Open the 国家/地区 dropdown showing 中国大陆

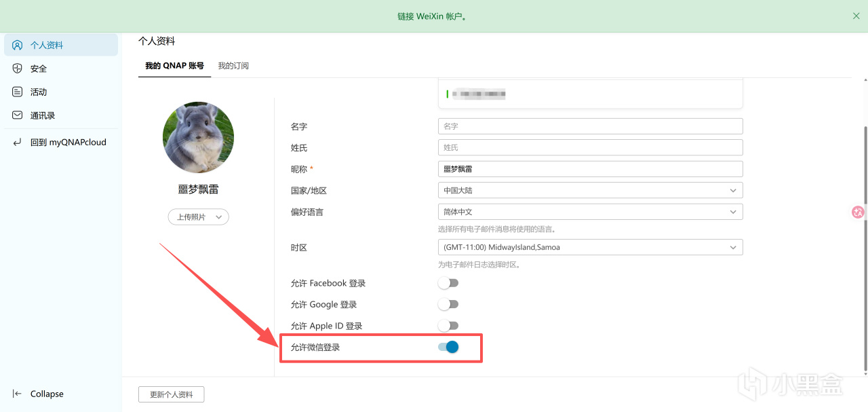[591, 191]
